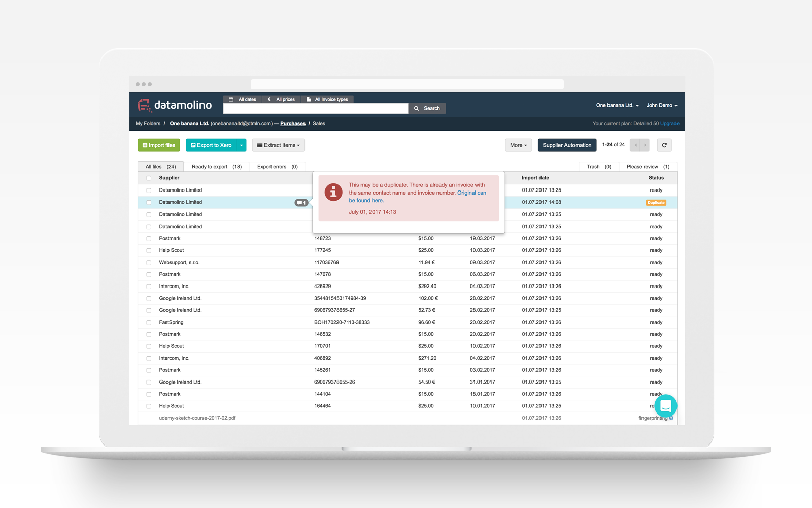
Task: Open the Trash tab
Action: 599,167
